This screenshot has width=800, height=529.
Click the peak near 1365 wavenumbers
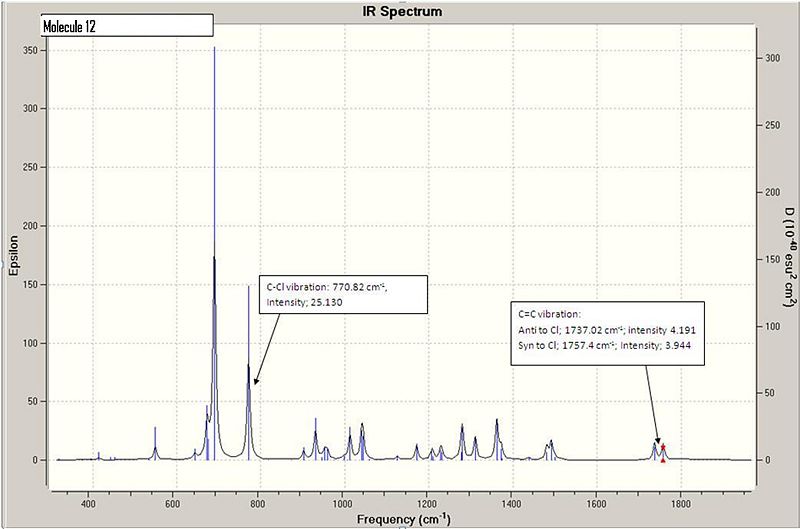(496, 439)
